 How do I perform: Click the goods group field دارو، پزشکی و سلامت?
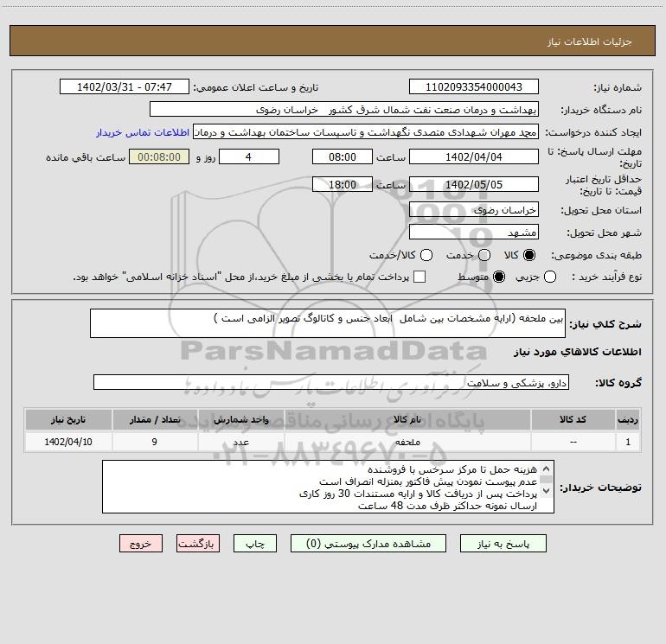pos(331,382)
